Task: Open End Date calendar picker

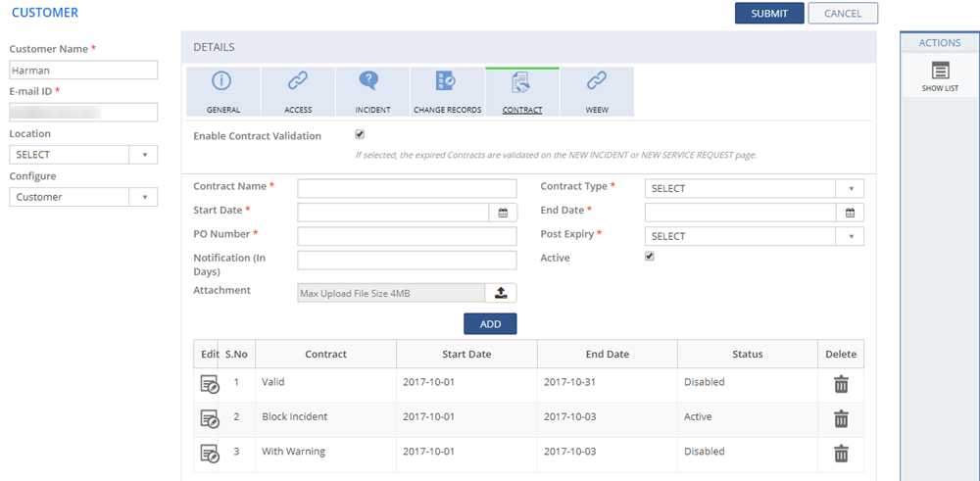Action: pyautogui.click(x=850, y=213)
